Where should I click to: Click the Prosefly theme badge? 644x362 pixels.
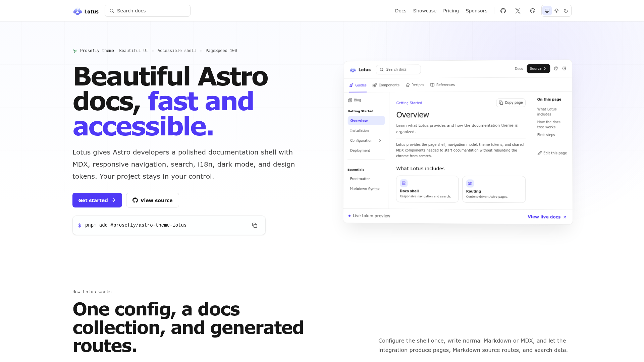click(x=94, y=51)
